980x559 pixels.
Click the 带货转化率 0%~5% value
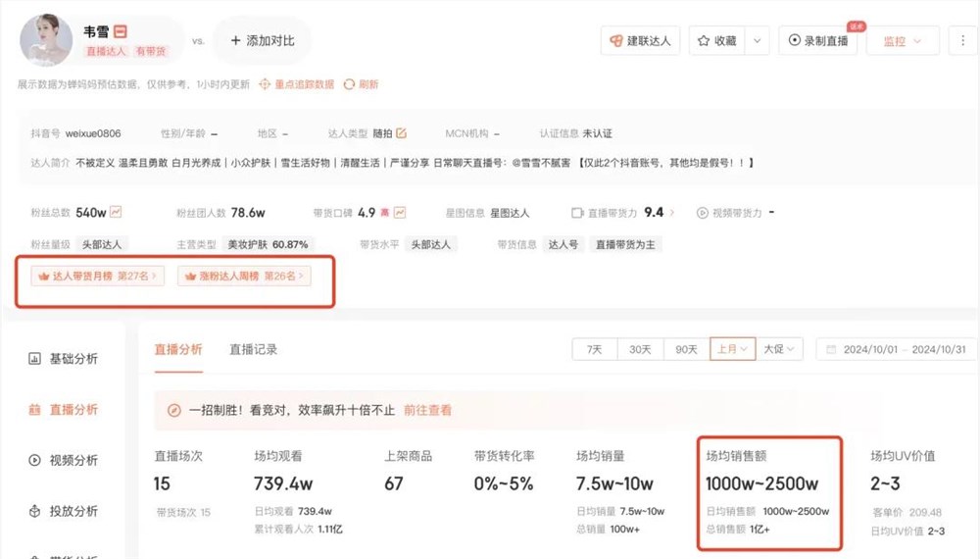[504, 483]
